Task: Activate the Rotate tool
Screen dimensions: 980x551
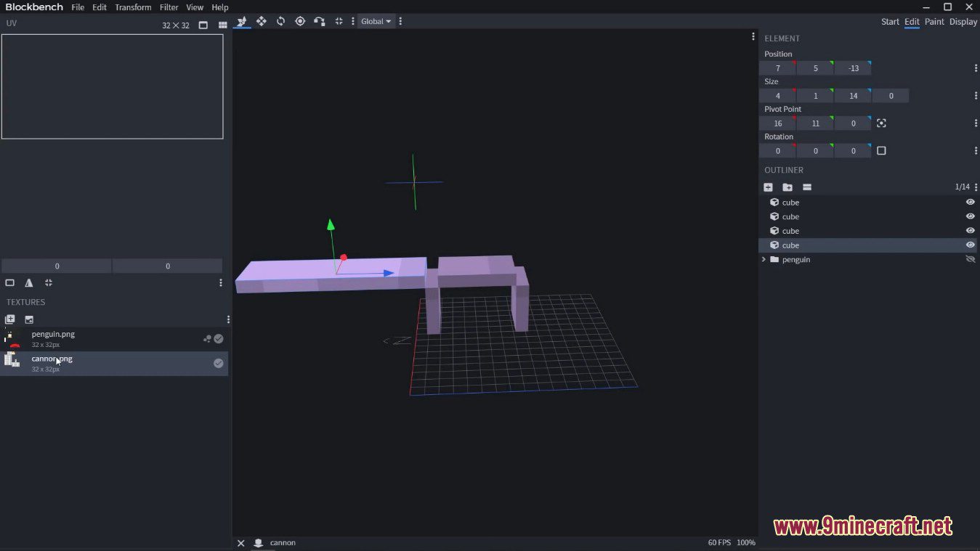Action: tap(280, 21)
